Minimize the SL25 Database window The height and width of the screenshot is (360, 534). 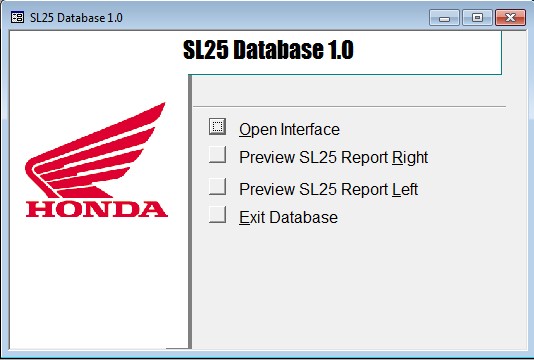(x=444, y=17)
